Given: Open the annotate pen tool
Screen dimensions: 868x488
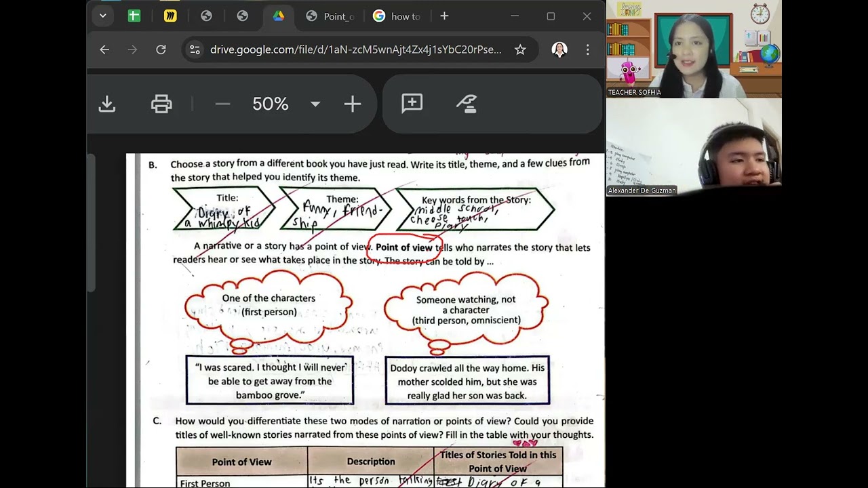Looking at the screenshot, I should [x=467, y=104].
